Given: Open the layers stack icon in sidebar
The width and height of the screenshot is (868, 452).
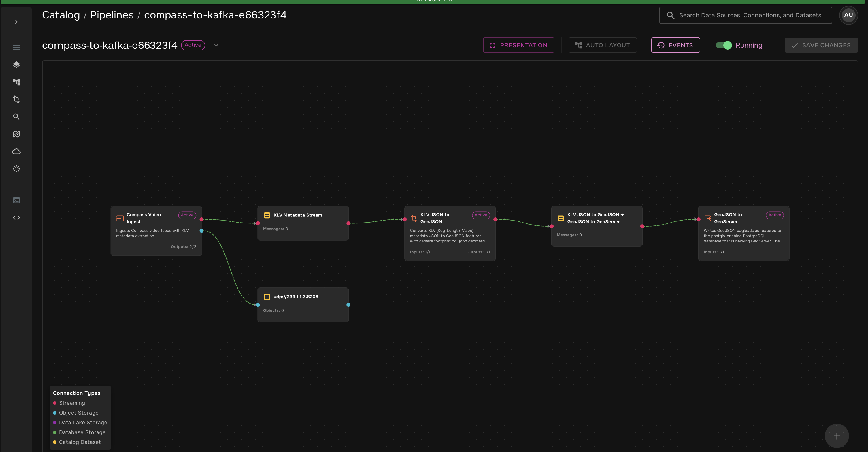Looking at the screenshot, I should tap(16, 65).
